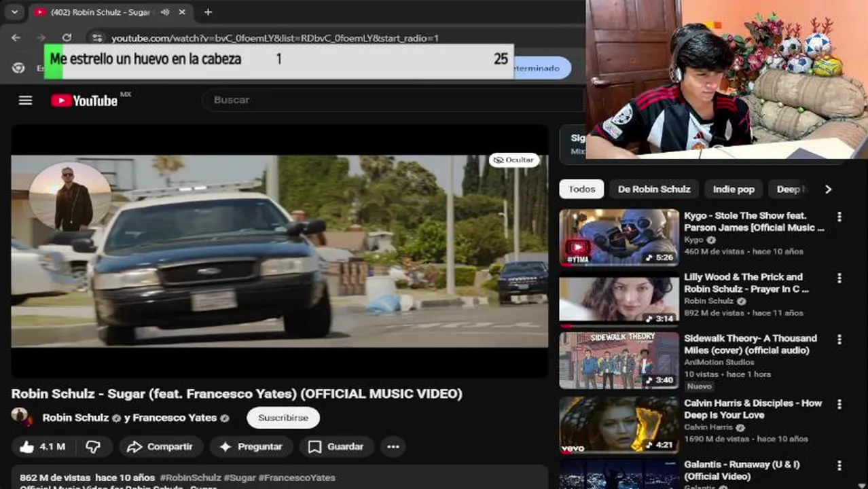This screenshot has height=489, width=868.
Task: Click the Buscar search field
Action: point(394,100)
